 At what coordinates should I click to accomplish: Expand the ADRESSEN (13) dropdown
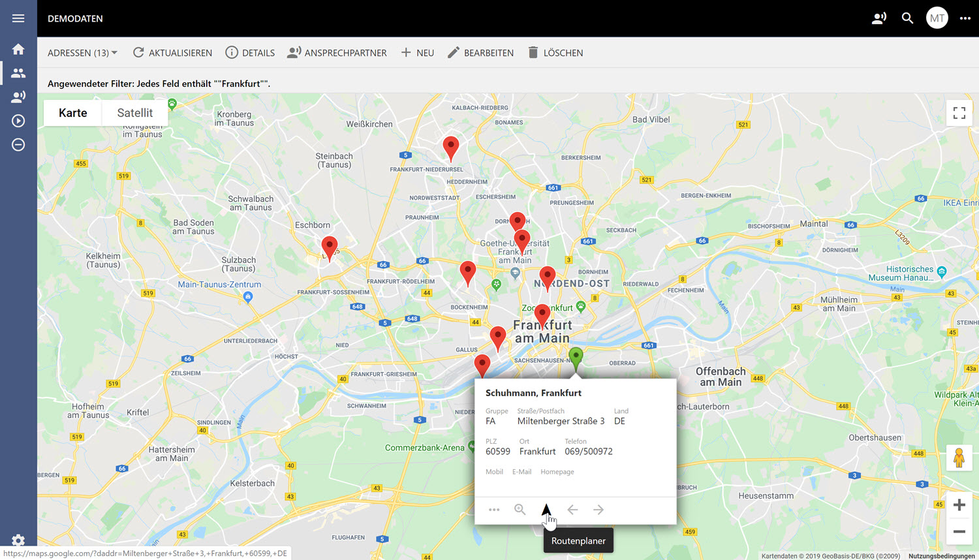[x=82, y=53]
